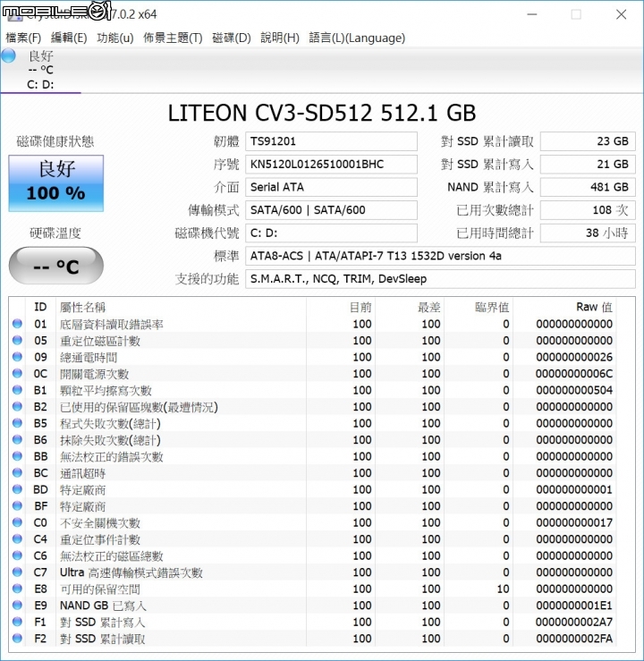Click the total host writes value 21 GB

[588, 164]
